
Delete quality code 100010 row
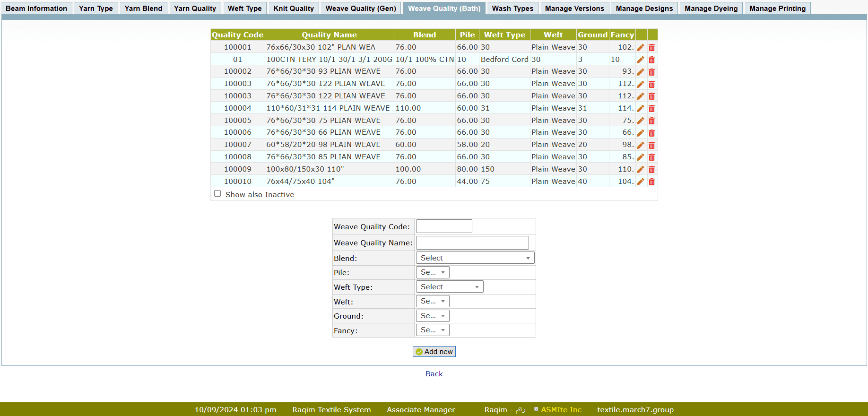(x=651, y=182)
